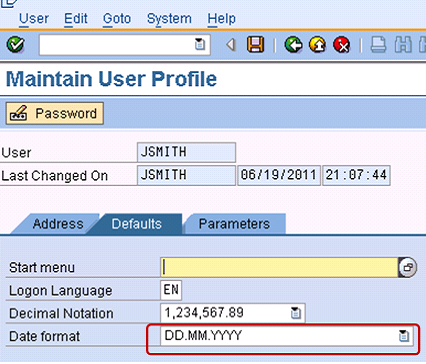Viewport: 426px width, 364px height.
Task: Click the green Back arrow icon
Action: pyautogui.click(x=293, y=44)
